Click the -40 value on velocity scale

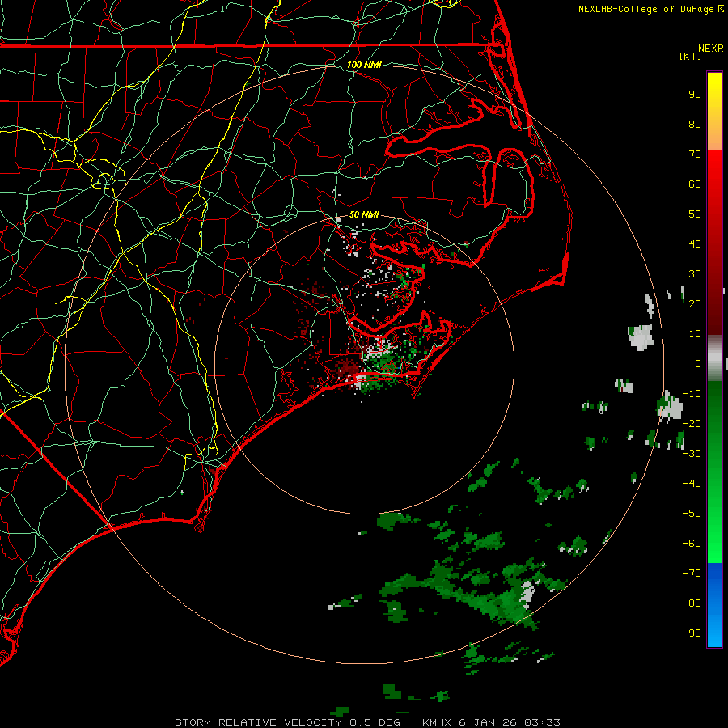coord(692,484)
